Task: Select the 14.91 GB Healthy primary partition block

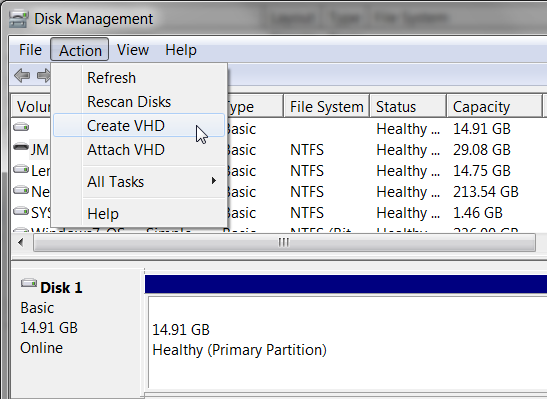Action: click(347, 342)
